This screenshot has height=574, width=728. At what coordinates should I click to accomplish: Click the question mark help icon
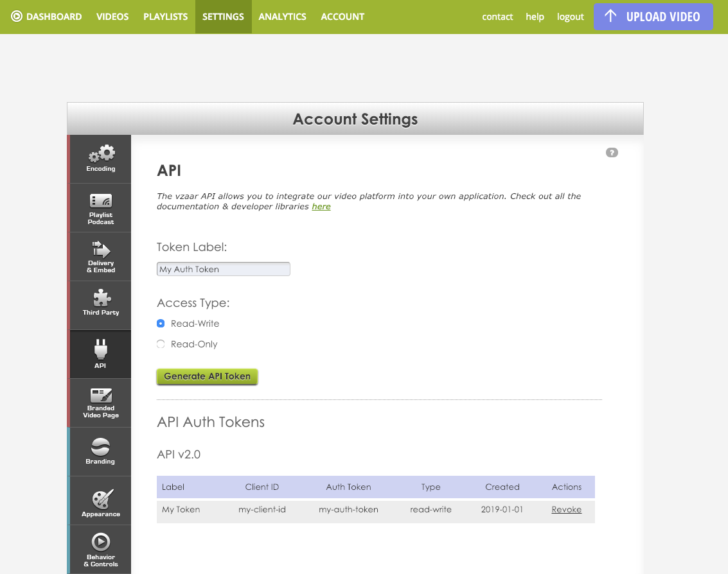(612, 153)
